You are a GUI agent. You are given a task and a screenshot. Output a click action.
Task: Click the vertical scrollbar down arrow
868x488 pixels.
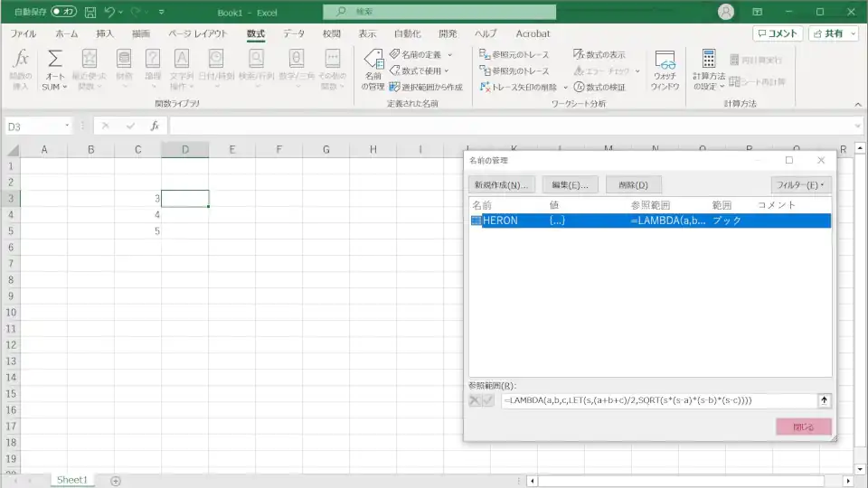[x=860, y=469]
